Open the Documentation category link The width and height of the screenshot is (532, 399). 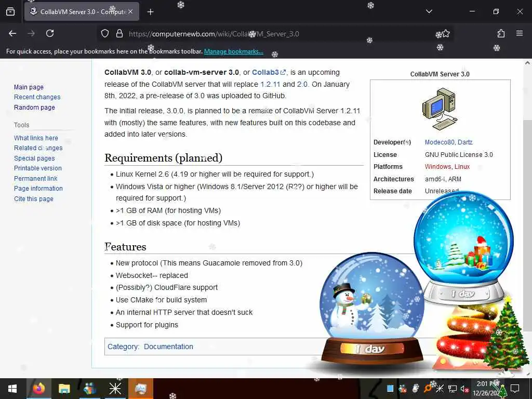pyautogui.click(x=168, y=347)
